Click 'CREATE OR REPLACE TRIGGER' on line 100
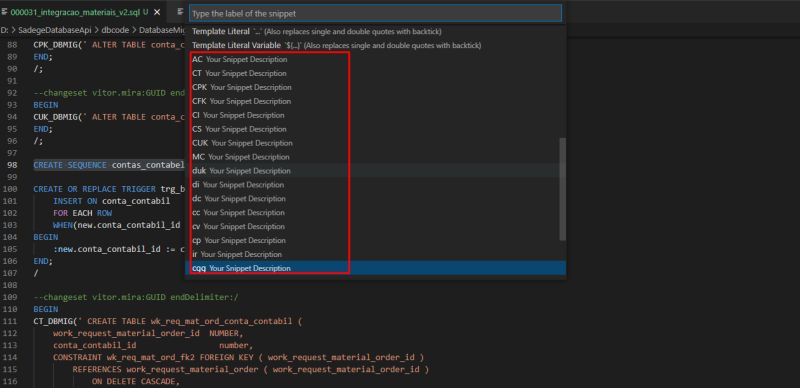This screenshot has height=388, width=800. click(x=94, y=189)
